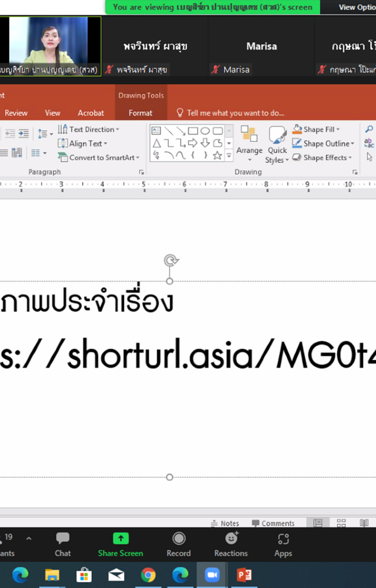The image size is (376, 588).
Task: Switch to Slide Sorter view
Action: (341, 523)
